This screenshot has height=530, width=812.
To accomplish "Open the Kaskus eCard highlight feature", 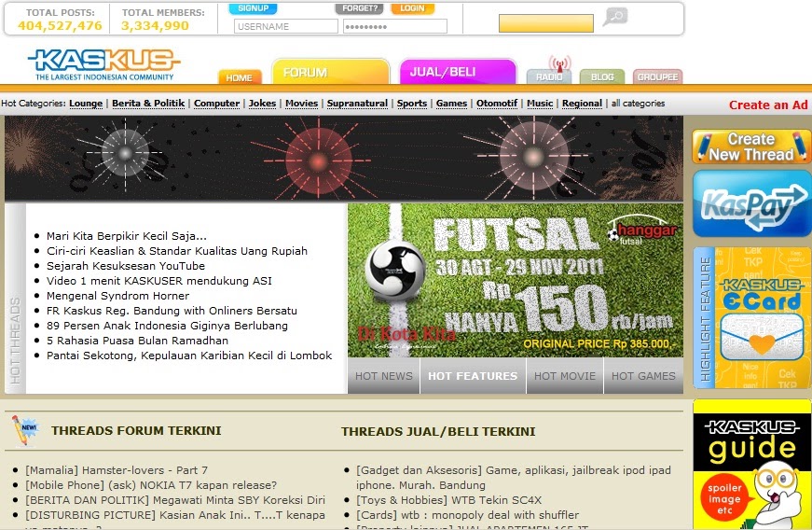I will (x=752, y=317).
